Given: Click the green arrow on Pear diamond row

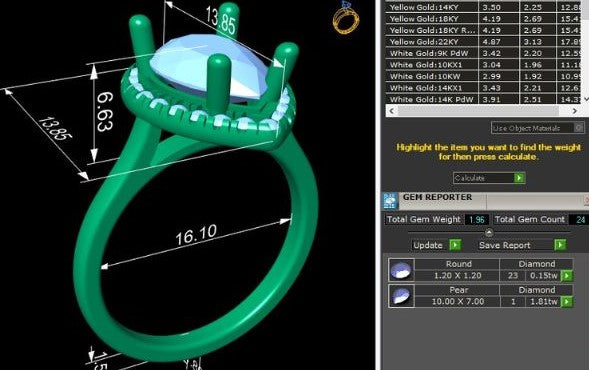Looking at the screenshot, I should click(566, 301).
